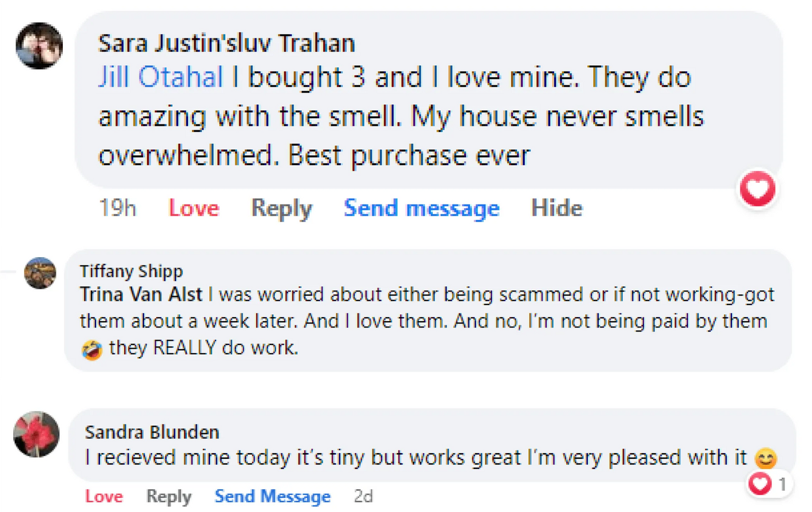Reply to Sandra Blunden's comment

click(x=168, y=497)
